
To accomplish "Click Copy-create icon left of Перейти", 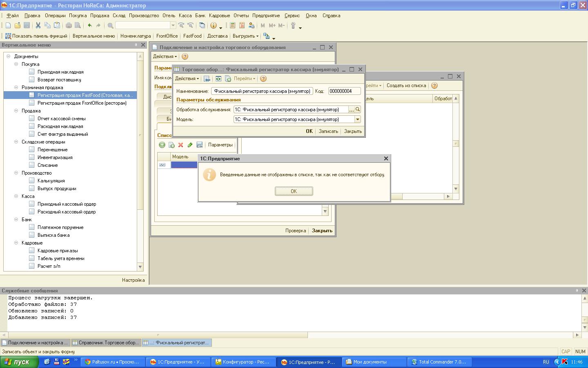I will [228, 79].
